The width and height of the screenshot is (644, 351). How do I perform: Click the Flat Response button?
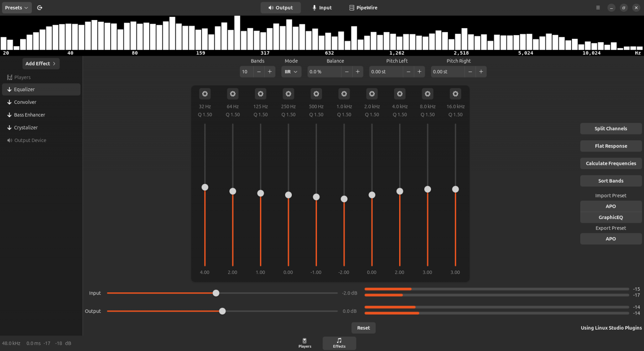click(610, 146)
